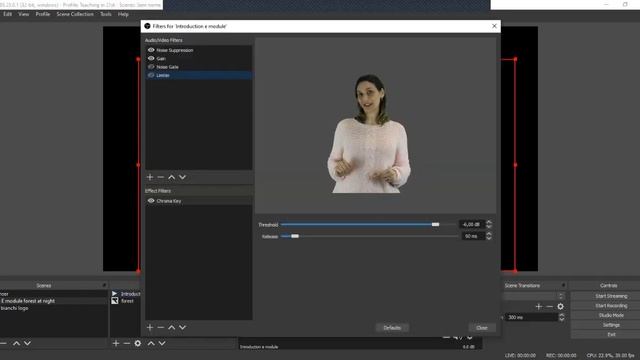Remove selected audio/video filter with minus icon

coord(160,177)
